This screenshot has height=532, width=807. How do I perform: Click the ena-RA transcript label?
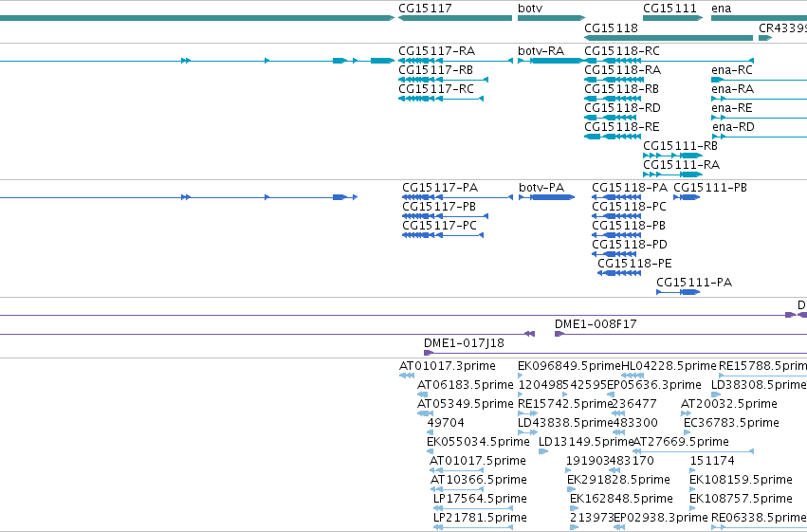[732, 89]
